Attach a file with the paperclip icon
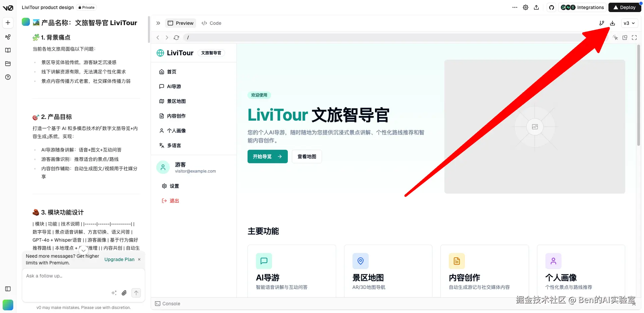The height and width of the screenshot is (313, 644). point(124,293)
